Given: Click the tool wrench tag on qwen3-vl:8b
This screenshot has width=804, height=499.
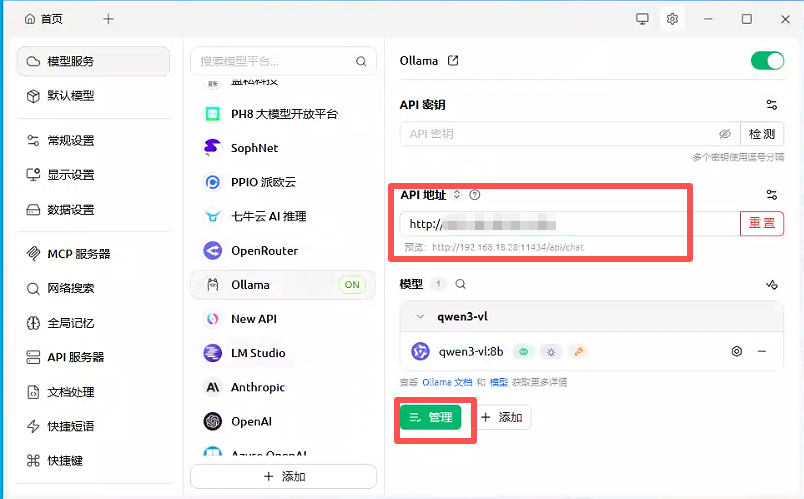Looking at the screenshot, I should 578,352.
